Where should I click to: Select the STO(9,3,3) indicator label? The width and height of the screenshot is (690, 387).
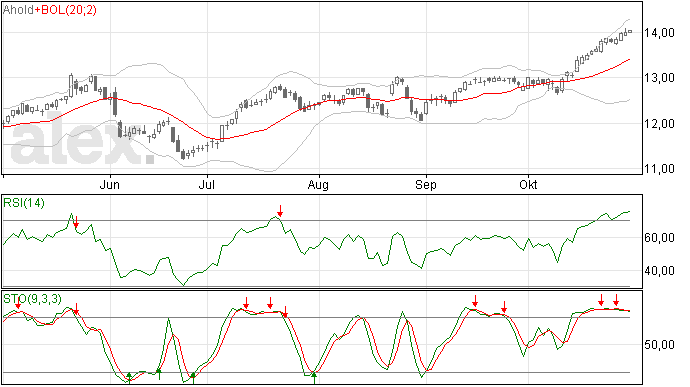pos(32,299)
